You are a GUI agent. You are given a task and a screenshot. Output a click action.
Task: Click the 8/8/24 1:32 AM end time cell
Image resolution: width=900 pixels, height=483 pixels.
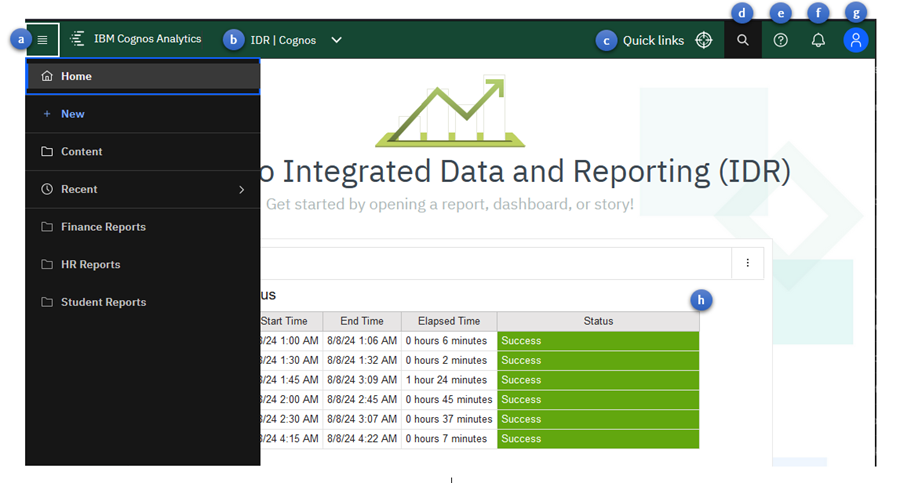[362, 360]
